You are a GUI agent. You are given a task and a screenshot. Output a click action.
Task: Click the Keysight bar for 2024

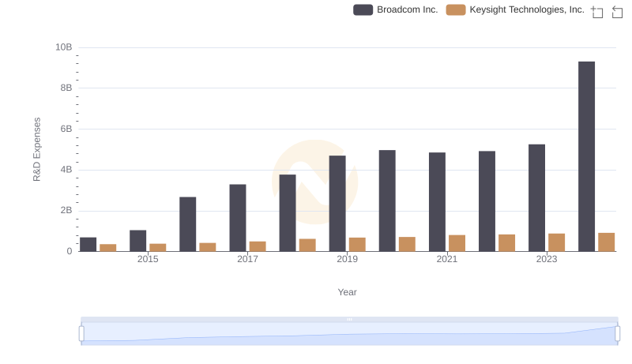pos(606,242)
